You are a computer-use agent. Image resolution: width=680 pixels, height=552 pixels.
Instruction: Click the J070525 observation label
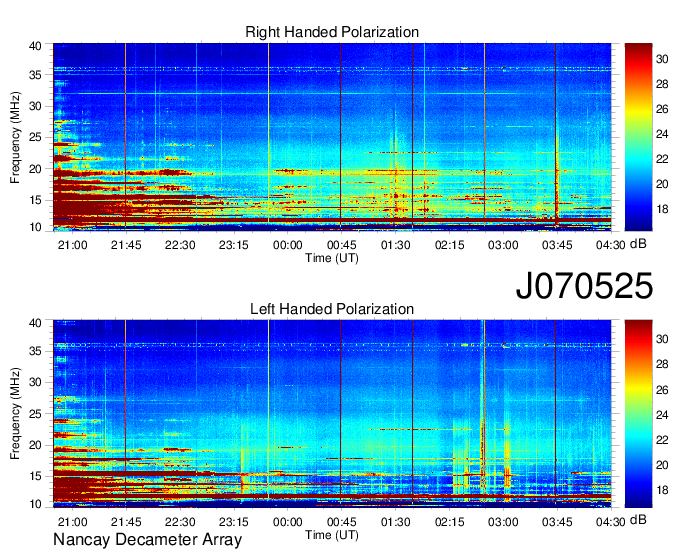[x=584, y=286]
